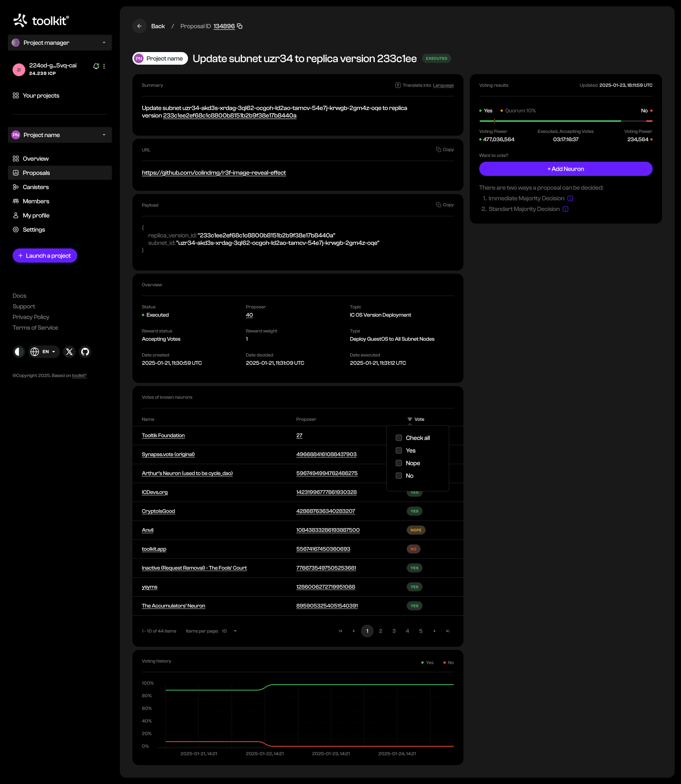This screenshot has height=784, width=681.
Task: Go to previous page arrow
Action: tap(354, 631)
